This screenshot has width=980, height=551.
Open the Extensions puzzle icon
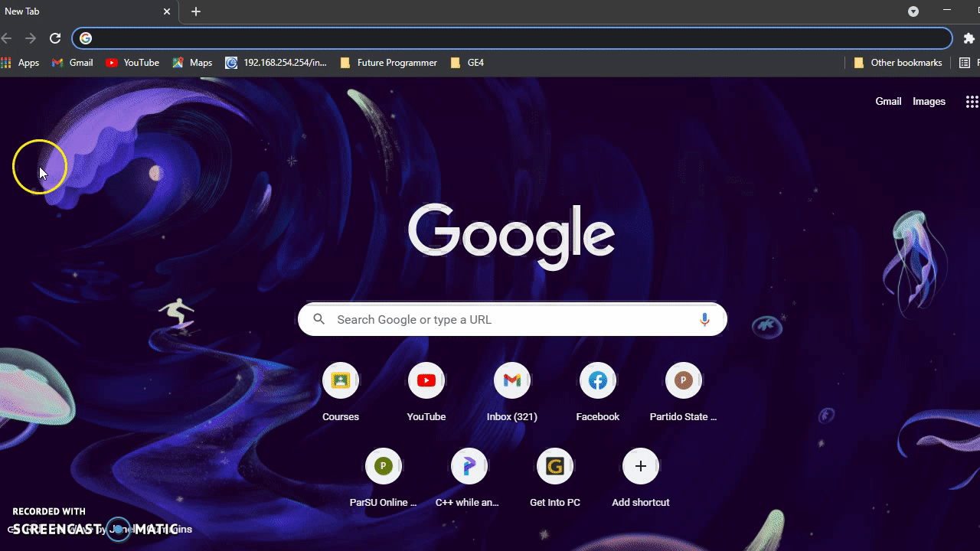(969, 38)
